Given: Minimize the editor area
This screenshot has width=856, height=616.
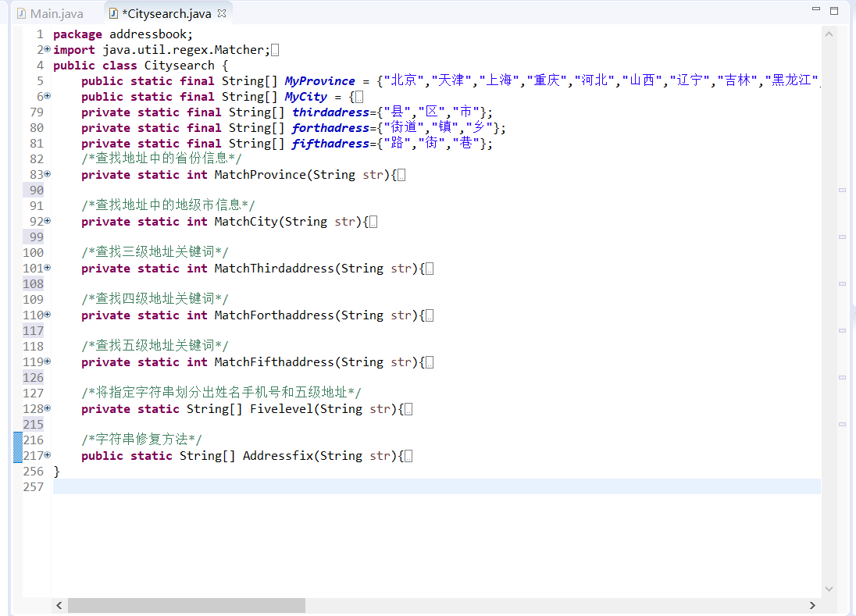Looking at the screenshot, I should point(816,9).
